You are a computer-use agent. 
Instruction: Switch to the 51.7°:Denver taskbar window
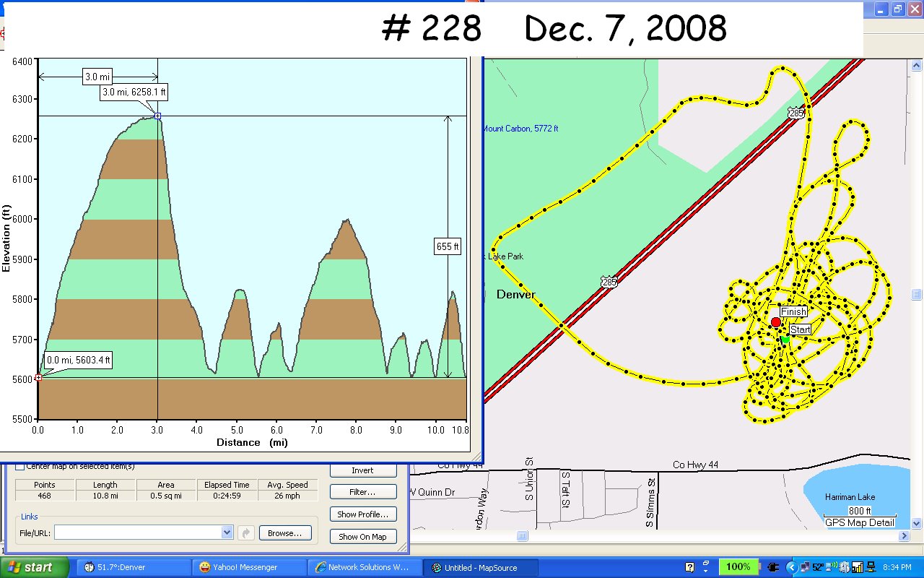tap(130, 567)
